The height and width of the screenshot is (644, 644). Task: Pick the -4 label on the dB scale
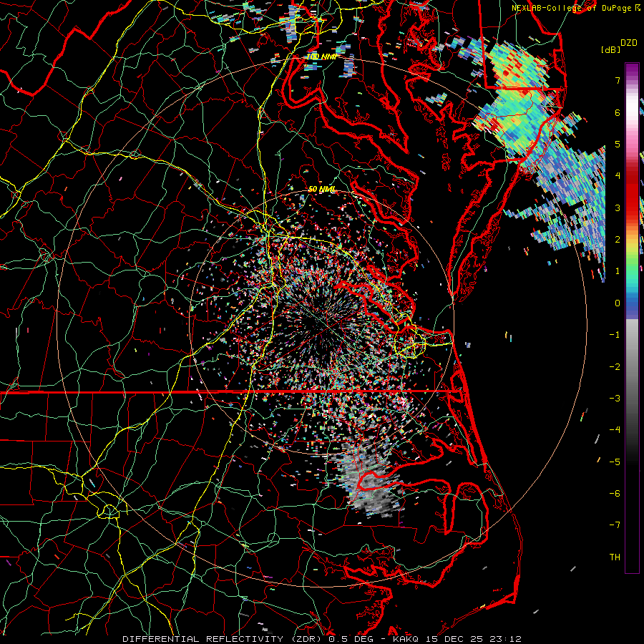click(x=615, y=430)
